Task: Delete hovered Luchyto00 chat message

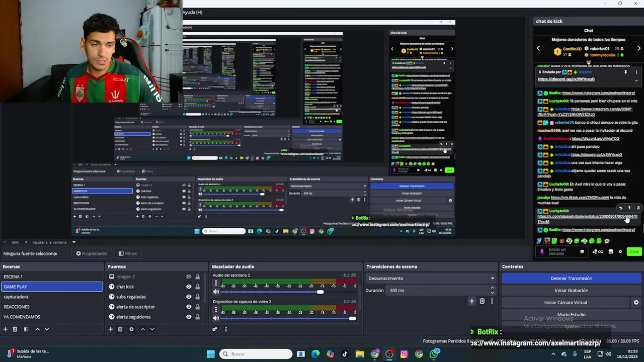Action: [638, 208]
